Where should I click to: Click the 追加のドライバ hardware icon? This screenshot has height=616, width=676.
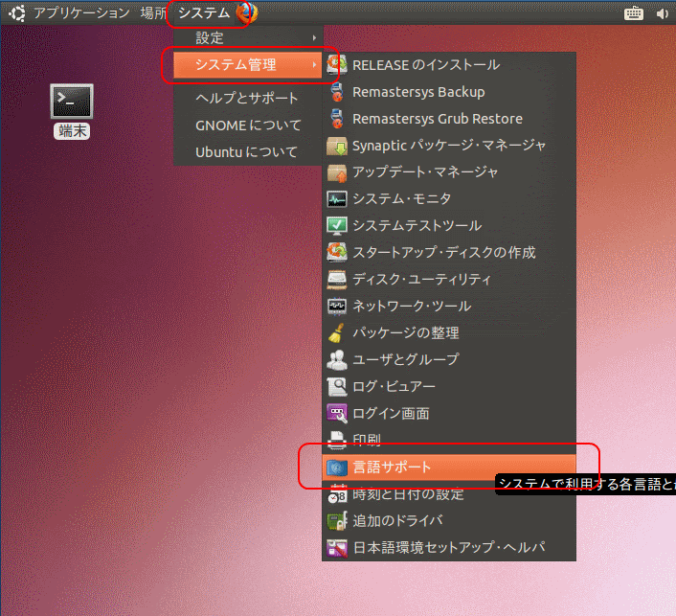pos(337,521)
